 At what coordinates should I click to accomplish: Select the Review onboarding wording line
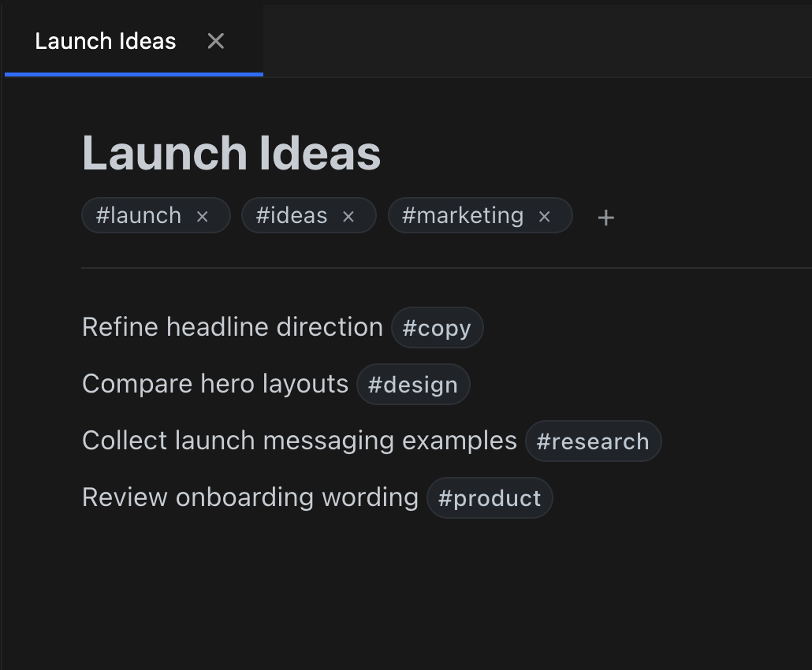[250, 497]
